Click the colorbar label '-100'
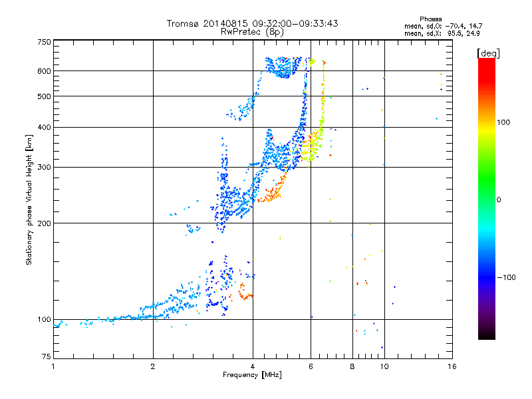This screenshot has height=399, width=532. click(506, 277)
